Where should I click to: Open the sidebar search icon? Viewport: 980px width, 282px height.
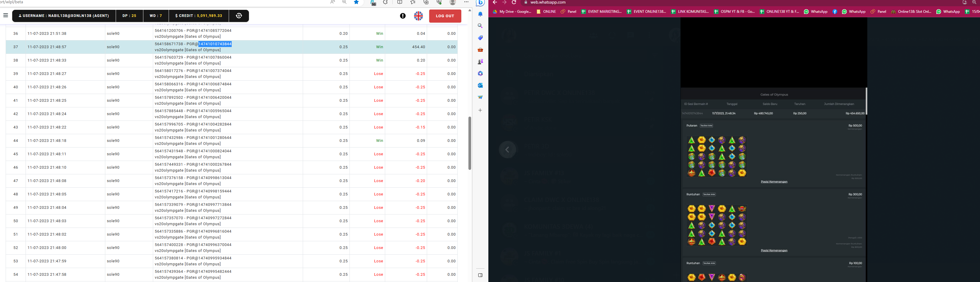point(481,26)
